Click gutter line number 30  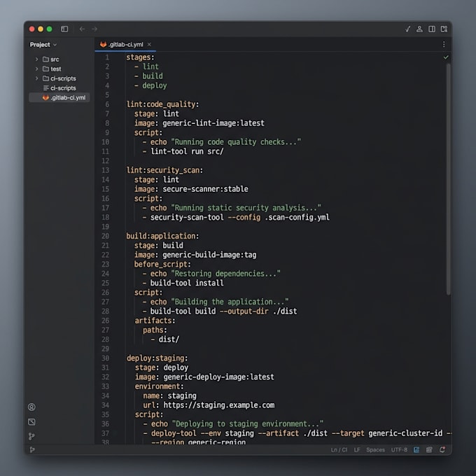point(105,358)
